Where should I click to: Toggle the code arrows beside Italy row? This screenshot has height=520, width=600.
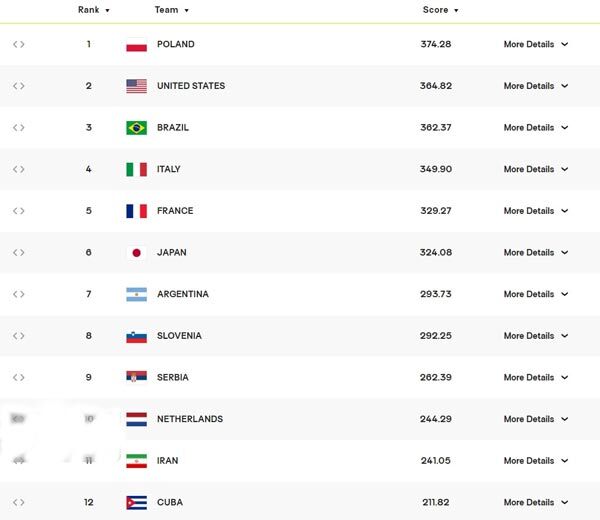pos(18,170)
